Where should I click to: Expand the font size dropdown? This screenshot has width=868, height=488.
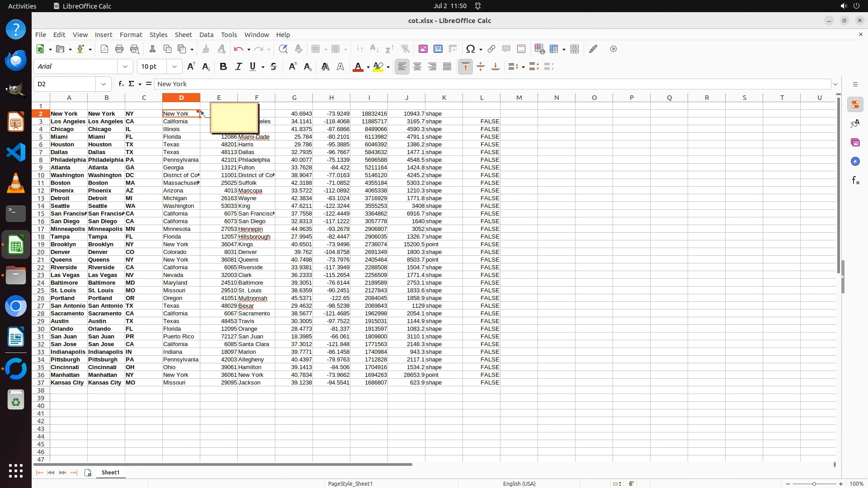click(x=175, y=67)
